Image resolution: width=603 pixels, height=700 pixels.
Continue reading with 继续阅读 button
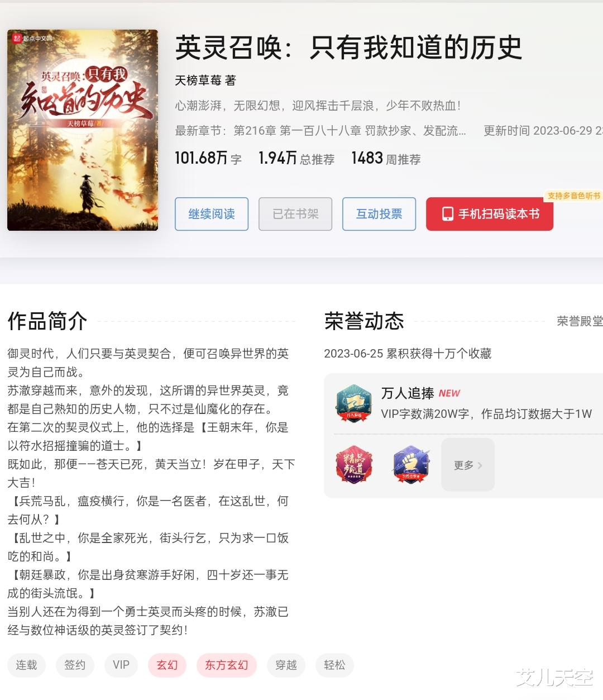tap(212, 214)
